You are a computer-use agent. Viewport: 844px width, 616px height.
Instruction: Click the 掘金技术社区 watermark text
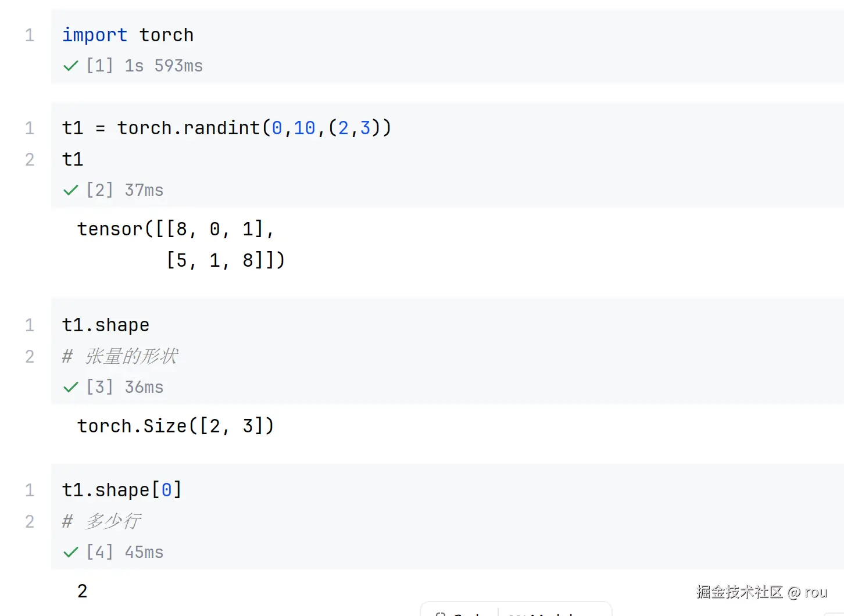pos(740,592)
